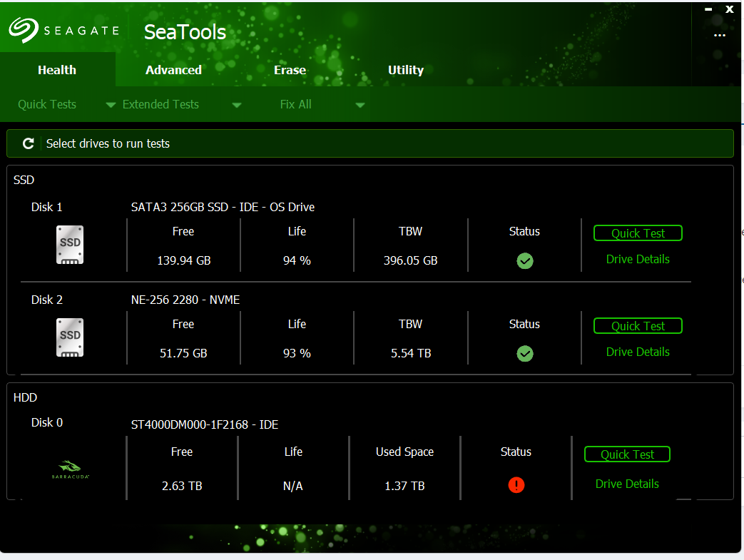Open the Health tab
The image size is (744, 560).
pyautogui.click(x=57, y=70)
